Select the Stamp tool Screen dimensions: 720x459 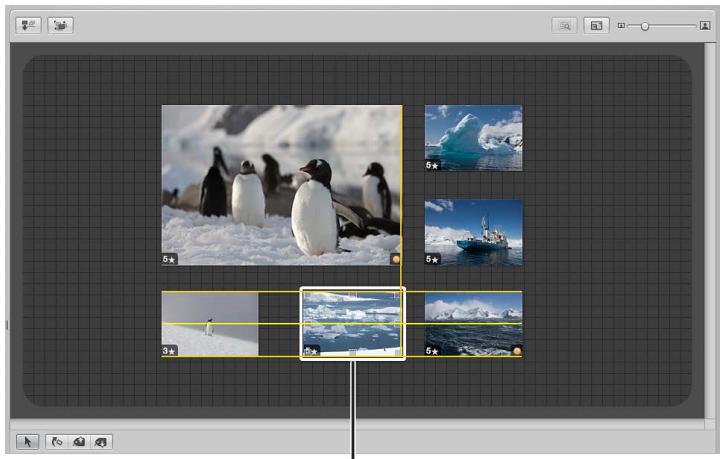(101, 442)
